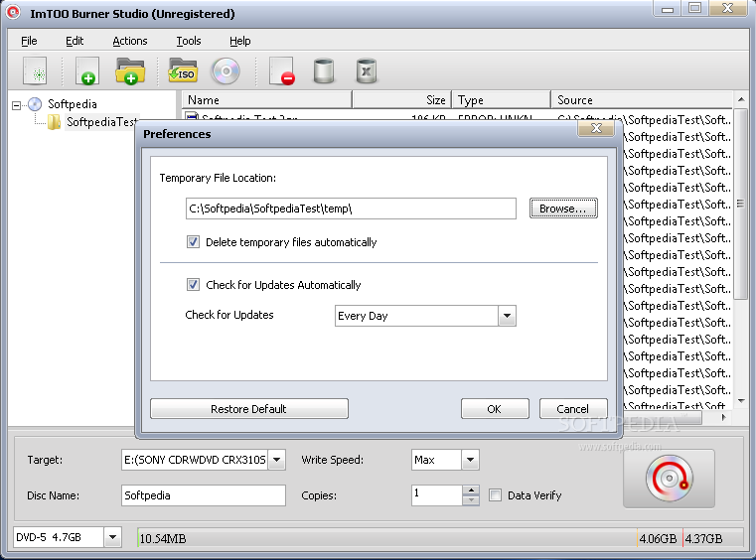756x560 pixels.
Task: Click Cancel in Preferences dialog
Action: [x=573, y=409]
